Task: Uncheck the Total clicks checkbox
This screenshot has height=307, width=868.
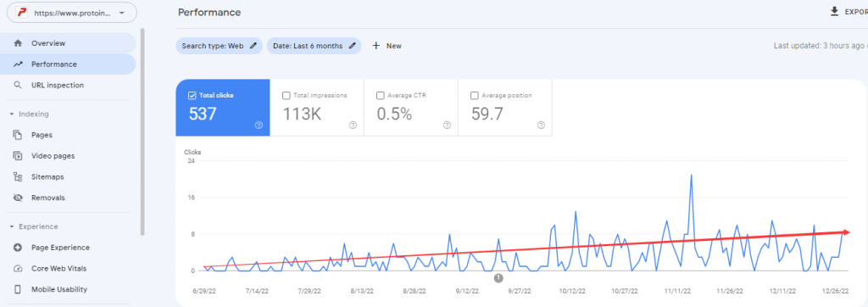Action: pos(192,95)
